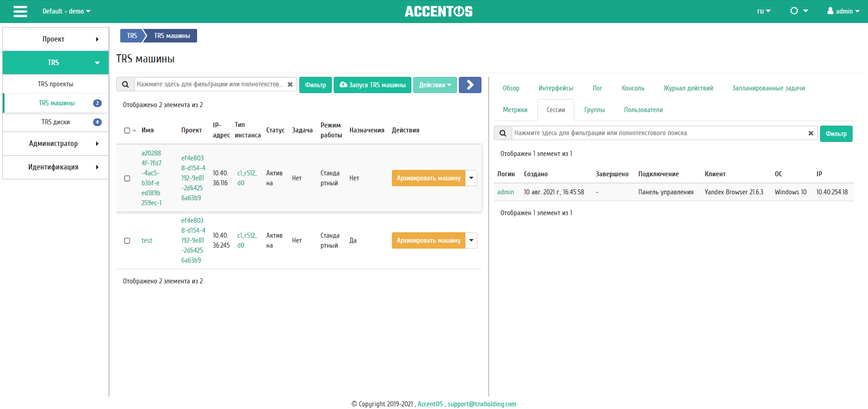Image resolution: width=868 pixels, height=409 pixels.
Task: Open the ru language dropdown
Action: pos(764,11)
